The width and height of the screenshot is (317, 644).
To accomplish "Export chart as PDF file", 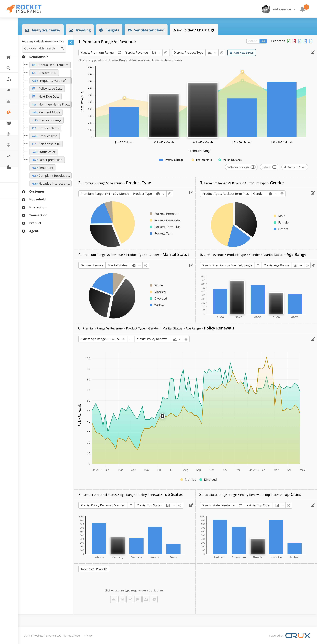I will [x=294, y=41].
